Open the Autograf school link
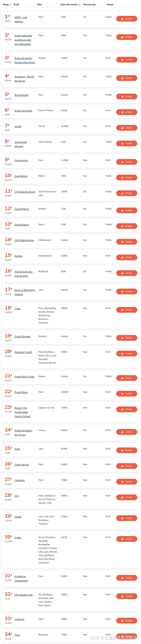Image resolution: width=141 pixels, height=644 pixels. (x=19, y=619)
